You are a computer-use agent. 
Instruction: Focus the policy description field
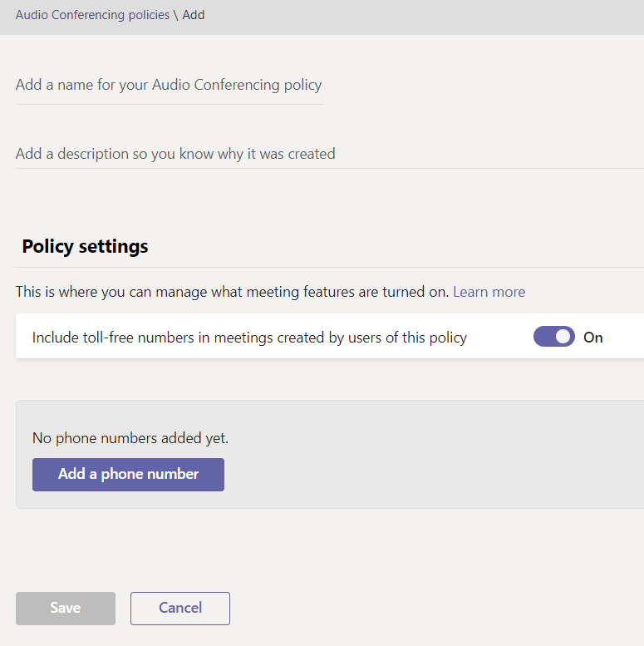(329, 154)
